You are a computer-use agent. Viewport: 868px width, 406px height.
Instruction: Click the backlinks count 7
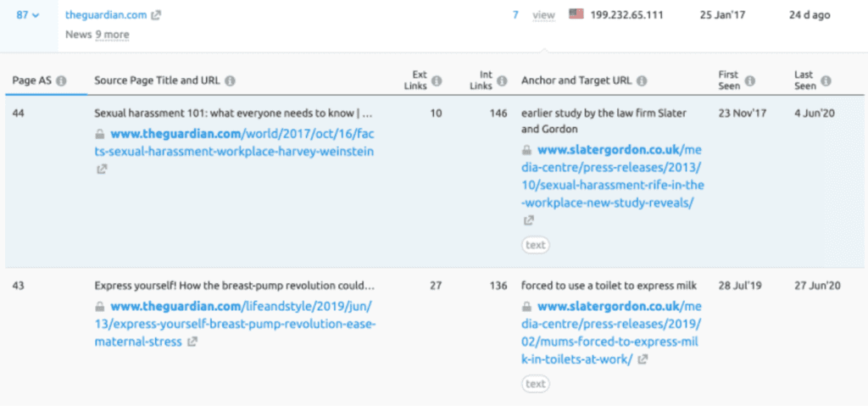[x=515, y=15]
